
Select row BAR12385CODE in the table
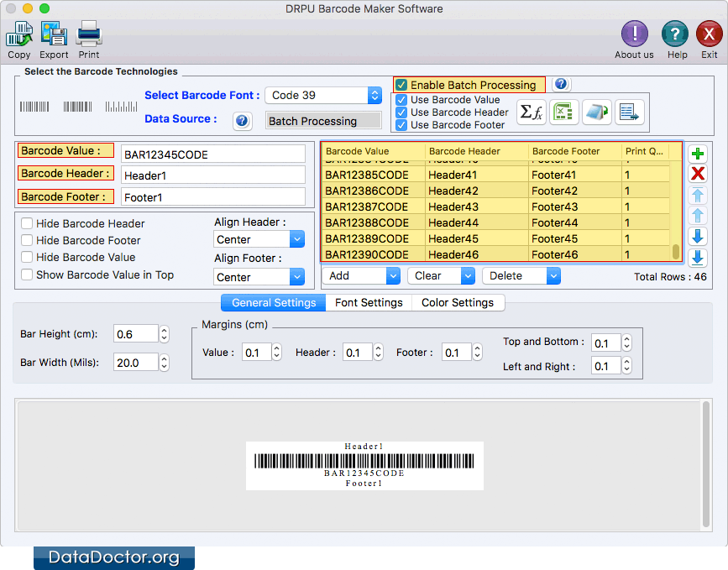(x=497, y=175)
